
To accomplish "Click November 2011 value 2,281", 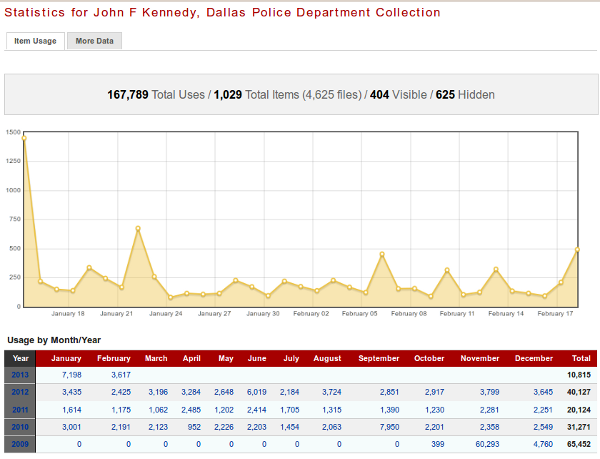I will tap(489, 410).
